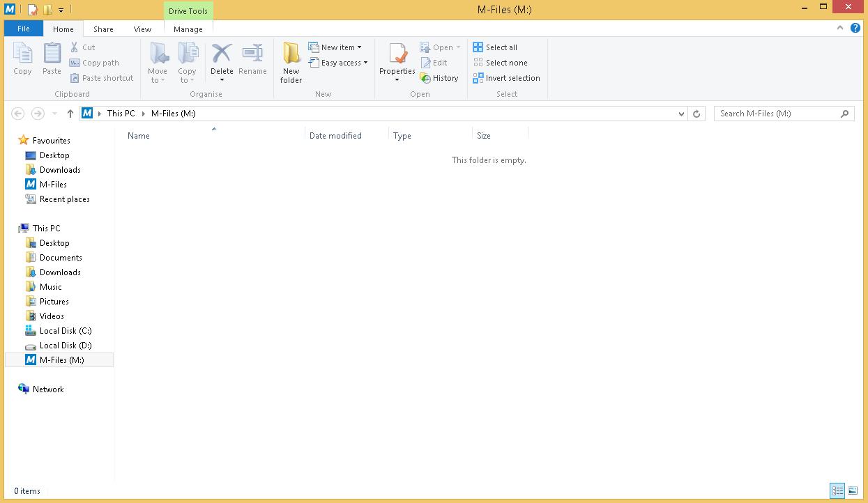Open Documents under This PC

coord(54,258)
